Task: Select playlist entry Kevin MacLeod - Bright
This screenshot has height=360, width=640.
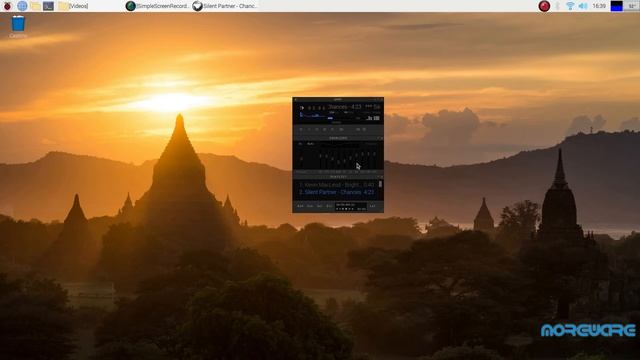Action: tap(337, 184)
